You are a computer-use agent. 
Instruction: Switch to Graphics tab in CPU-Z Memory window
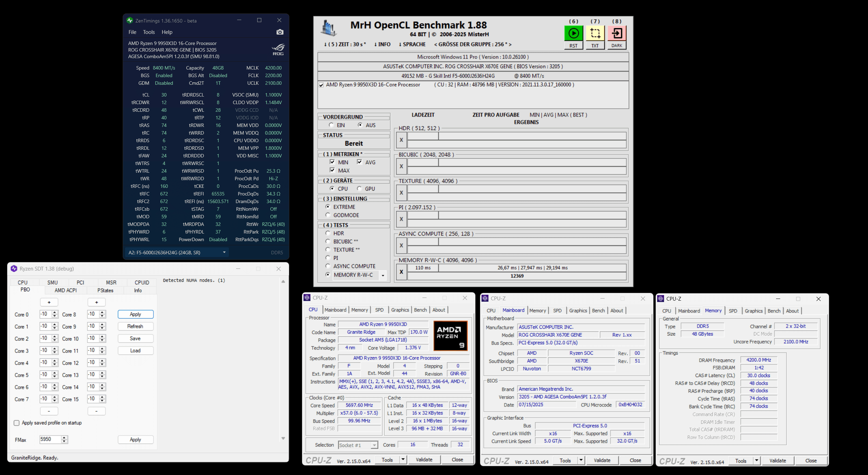(x=754, y=311)
